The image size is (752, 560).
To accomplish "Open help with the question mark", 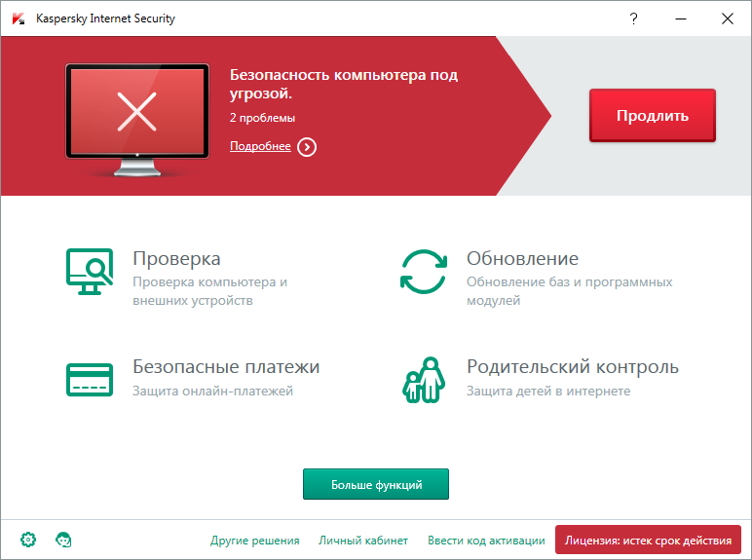I will [633, 19].
